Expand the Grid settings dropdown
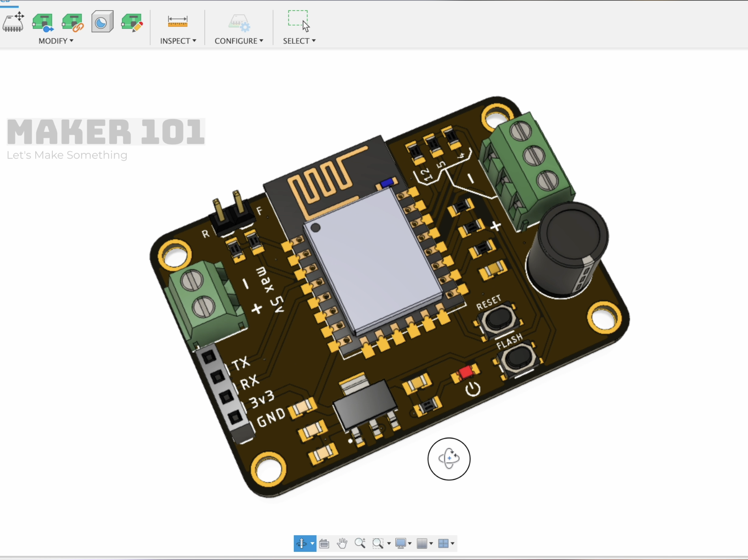 pyautogui.click(x=432, y=543)
